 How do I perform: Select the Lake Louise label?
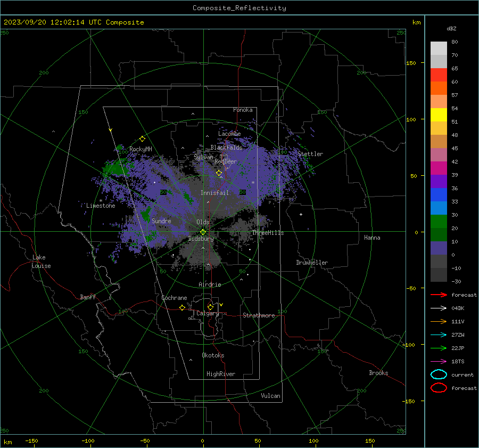[42, 262]
